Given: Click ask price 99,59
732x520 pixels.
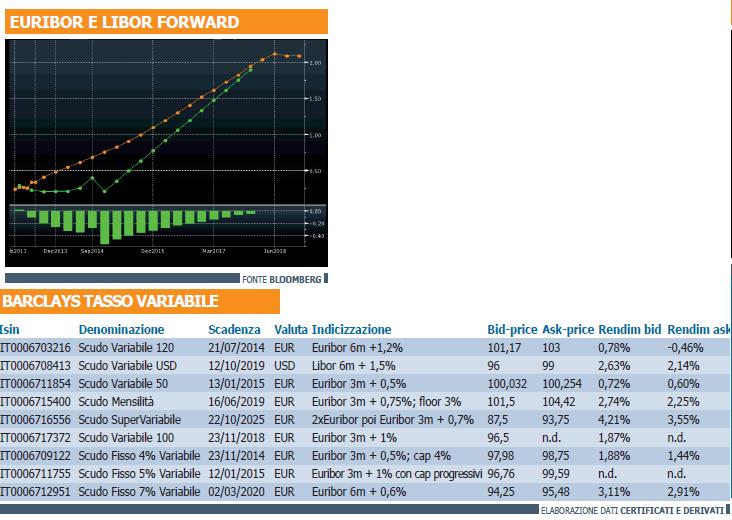Looking at the screenshot, I should 556,474.
